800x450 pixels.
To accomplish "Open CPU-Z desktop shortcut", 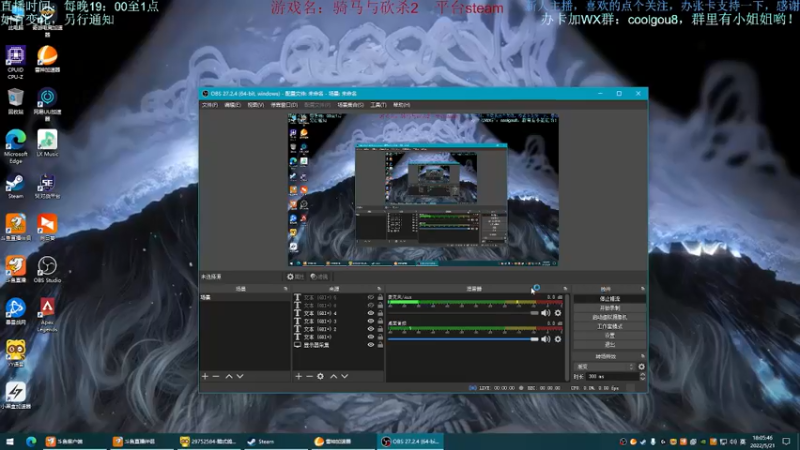I will pos(15,62).
